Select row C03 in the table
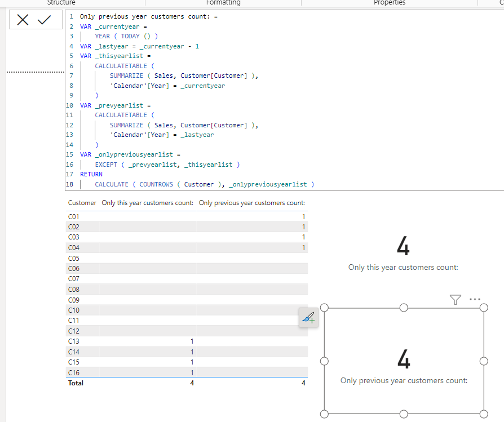The image size is (504, 422). click(x=187, y=237)
